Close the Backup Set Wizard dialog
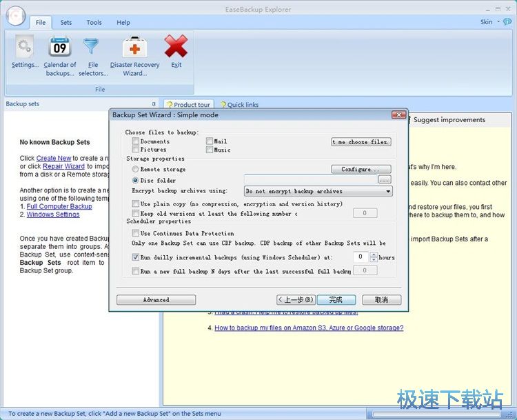Image resolution: width=517 pixels, height=420 pixels. click(x=398, y=114)
